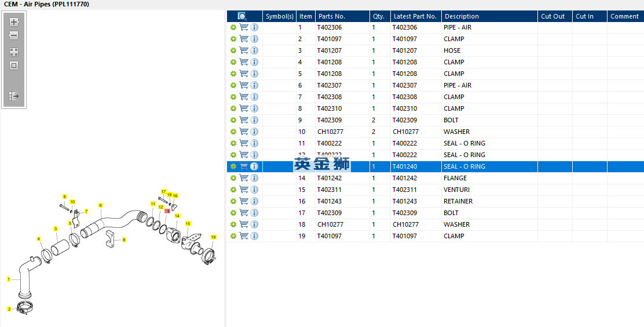
Task: Click the Cut In column header
Action: pyautogui.click(x=590, y=16)
